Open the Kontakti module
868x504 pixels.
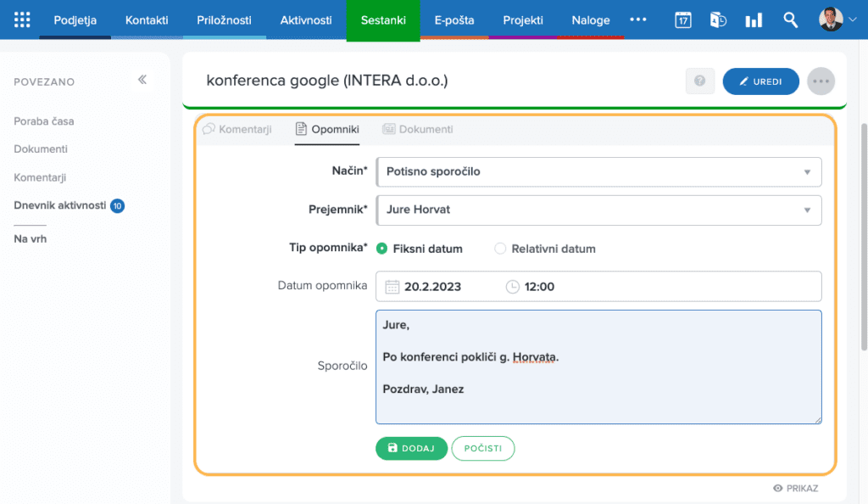(x=147, y=20)
